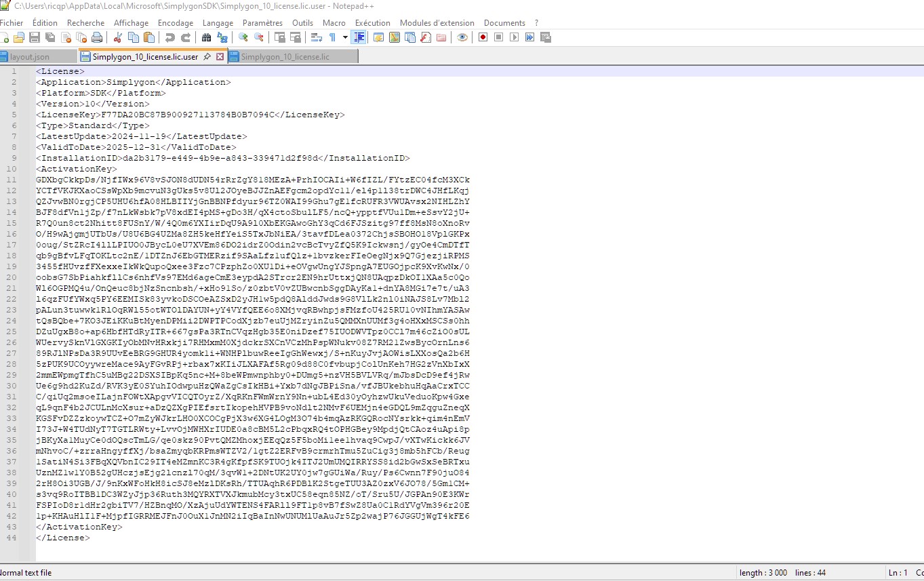
Task: Open the Recherche menu
Action: click(85, 23)
